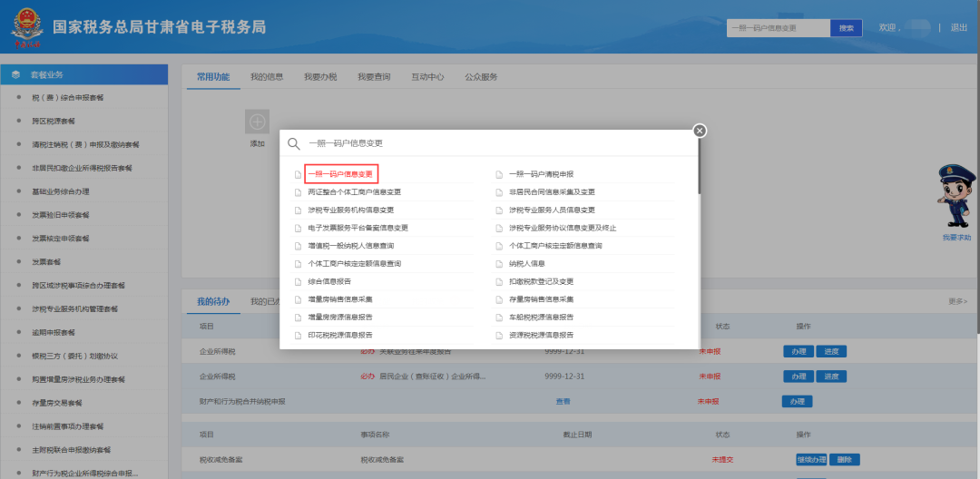Open 发票核定申领套餐 in sidebar

(61, 239)
